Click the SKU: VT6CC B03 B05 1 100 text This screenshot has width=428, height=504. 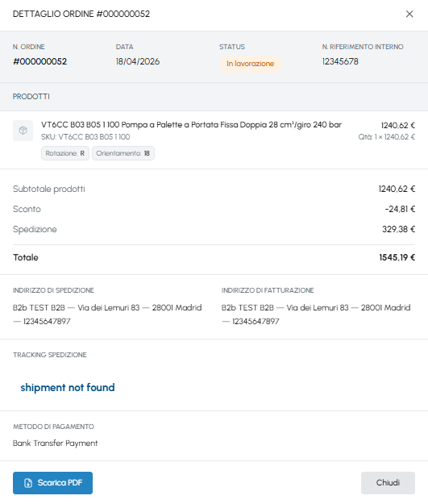point(85,137)
